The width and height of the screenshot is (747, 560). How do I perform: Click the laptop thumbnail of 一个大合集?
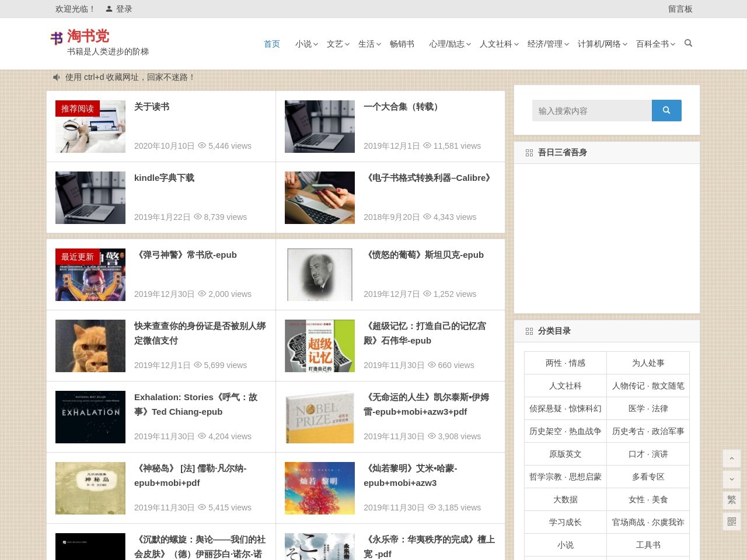[320, 127]
